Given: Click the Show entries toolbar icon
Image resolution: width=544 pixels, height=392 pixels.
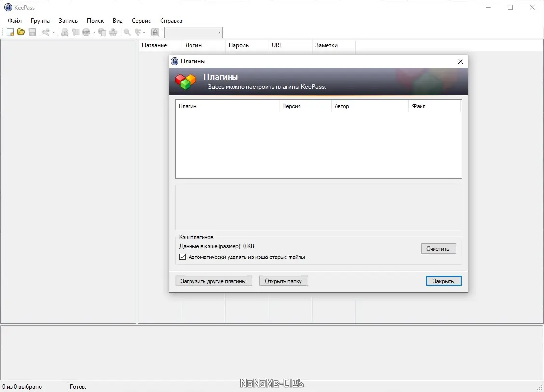Looking at the screenshot, I should (x=138, y=32).
